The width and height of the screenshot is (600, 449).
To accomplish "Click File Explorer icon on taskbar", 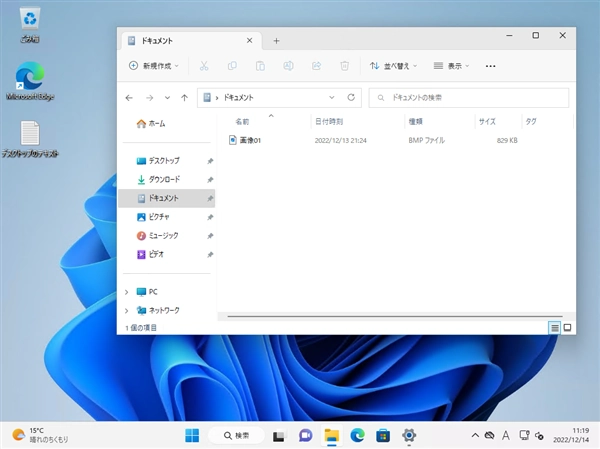I will pos(331,436).
